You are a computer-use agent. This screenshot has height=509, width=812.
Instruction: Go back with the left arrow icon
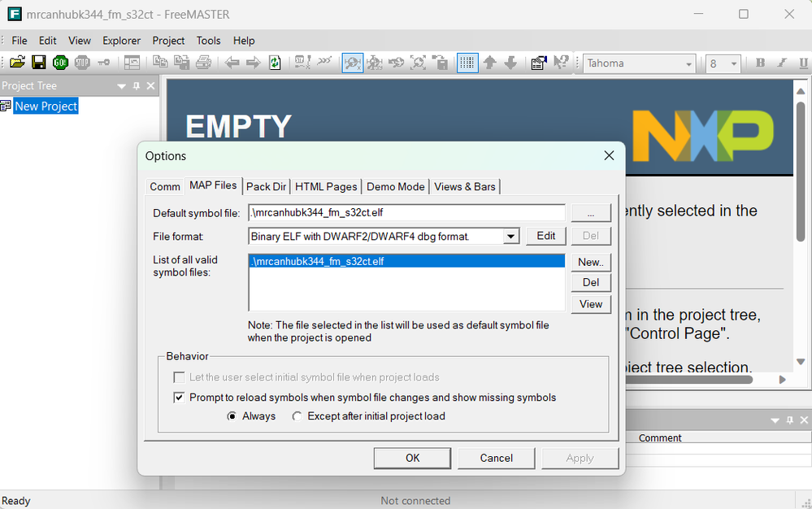click(232, 63)
